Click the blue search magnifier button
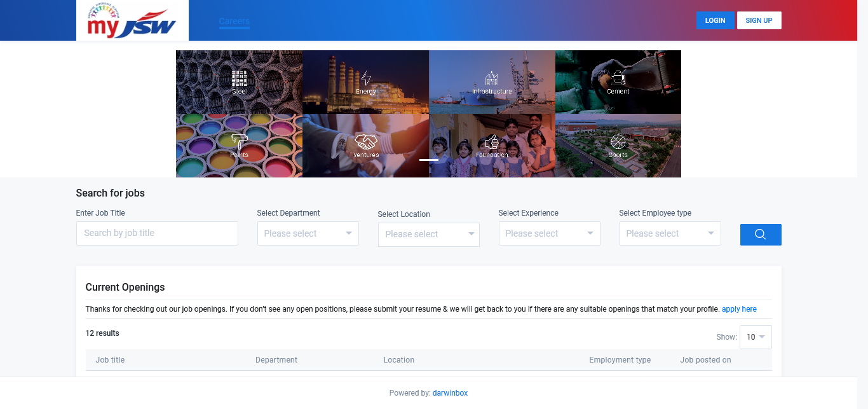This screenshot has height=409, width=868. [761, 235]
